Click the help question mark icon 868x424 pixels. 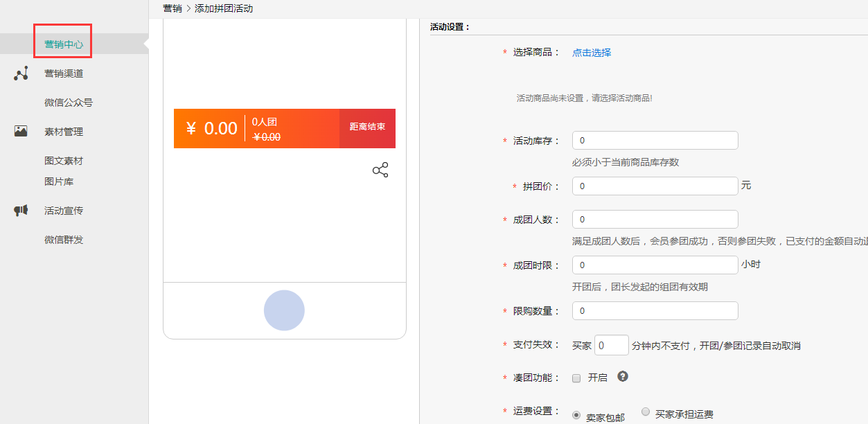click(623, 376)
